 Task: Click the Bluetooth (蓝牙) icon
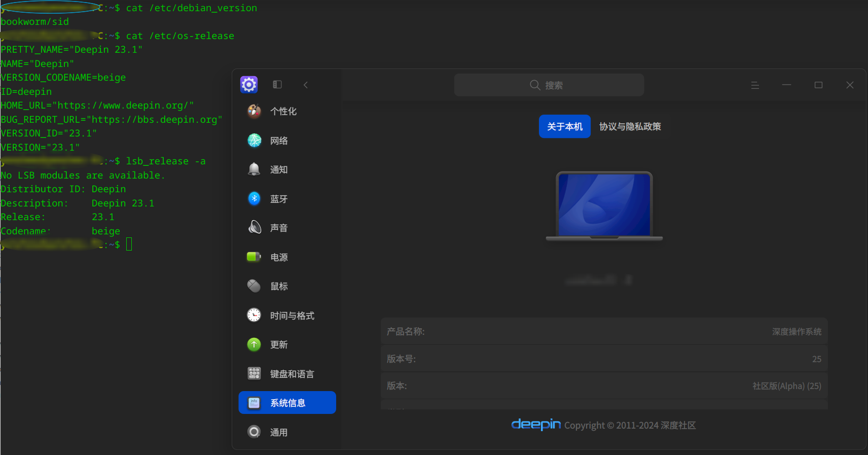coord(254,198)
